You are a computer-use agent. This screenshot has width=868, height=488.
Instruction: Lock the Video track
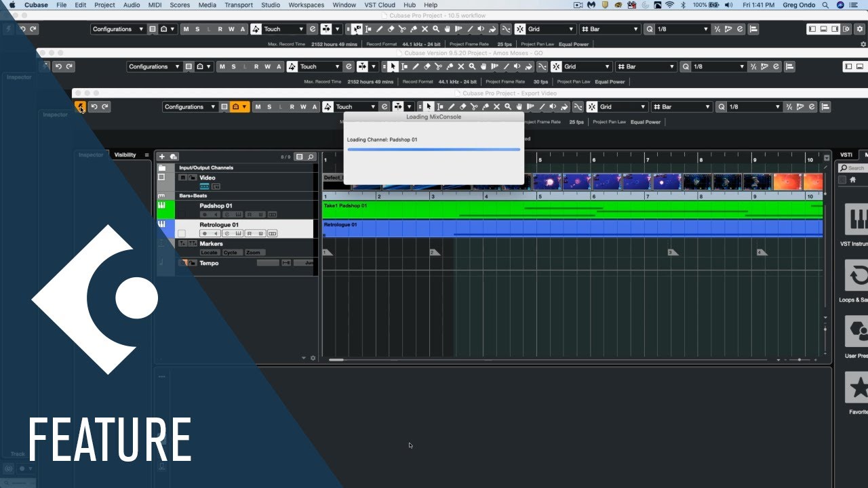(x=193, y=178)
